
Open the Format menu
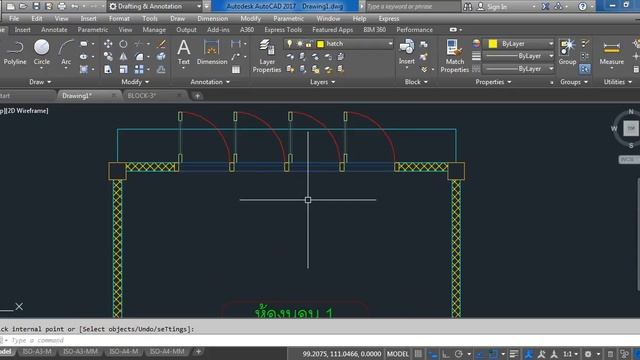point(119,19)
